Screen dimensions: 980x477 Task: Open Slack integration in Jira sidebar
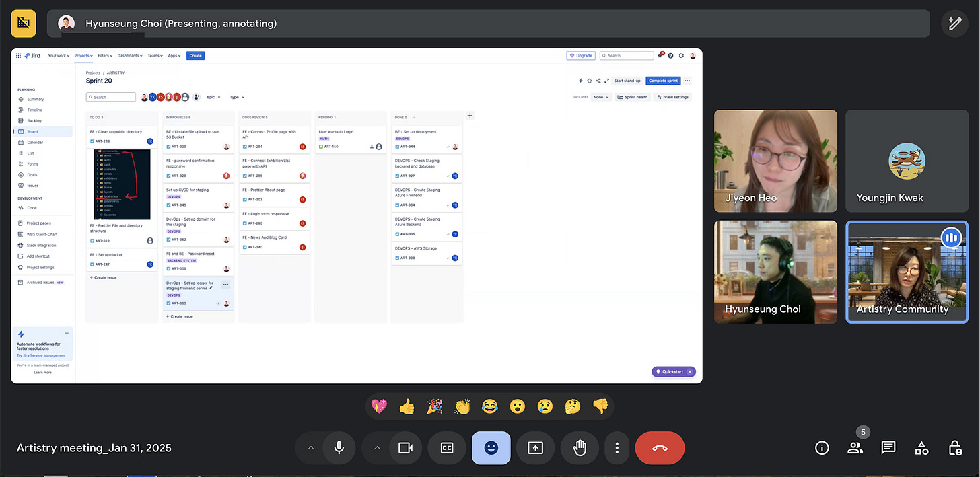[x=42, y=245]
